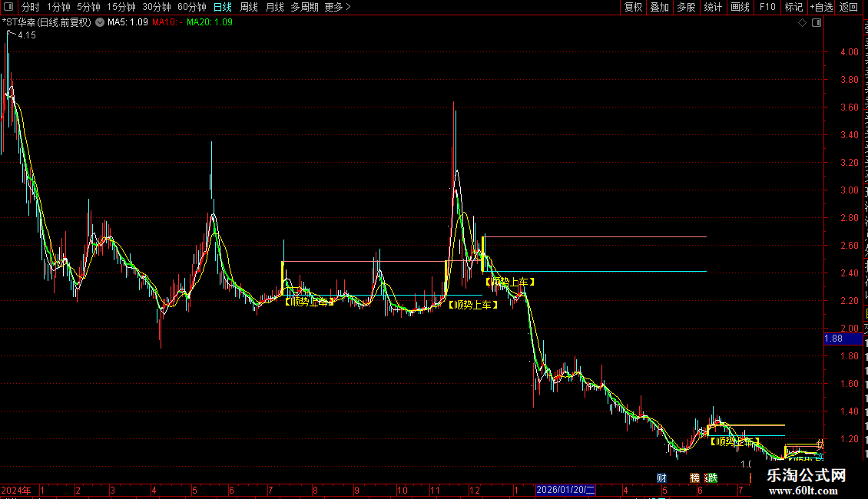Toggle the left sidebar panel icon
Screen dimensions: 868x499
click(x=8, y=7)
